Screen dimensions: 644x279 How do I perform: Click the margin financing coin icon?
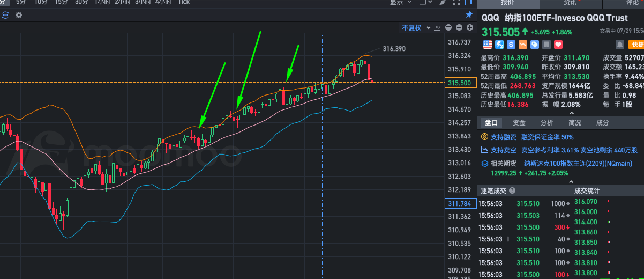pos(485,137)
